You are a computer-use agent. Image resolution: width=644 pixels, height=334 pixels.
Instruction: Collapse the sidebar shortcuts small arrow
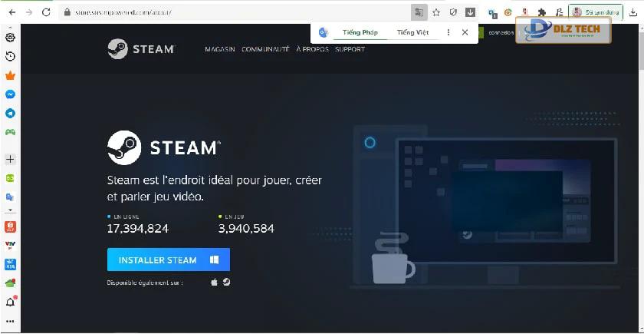click(10, 210)
